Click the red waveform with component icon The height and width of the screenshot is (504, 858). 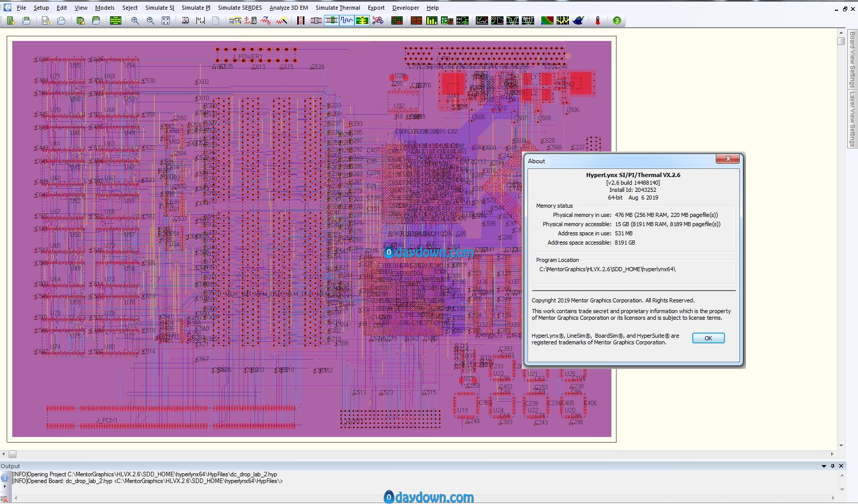tap(251, 20)
